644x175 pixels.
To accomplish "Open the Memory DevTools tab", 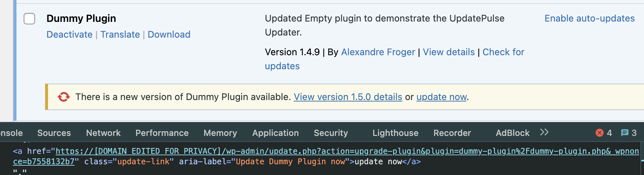I will pos(220,133).
